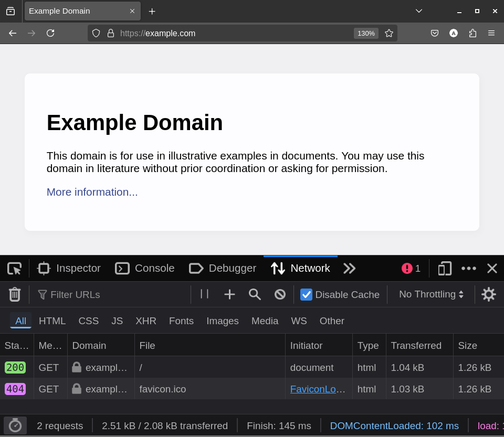Image resolution: width=504 pixels, height=437 pixels.
Task: Go back with the back arrow
Action: click(13, 33)
